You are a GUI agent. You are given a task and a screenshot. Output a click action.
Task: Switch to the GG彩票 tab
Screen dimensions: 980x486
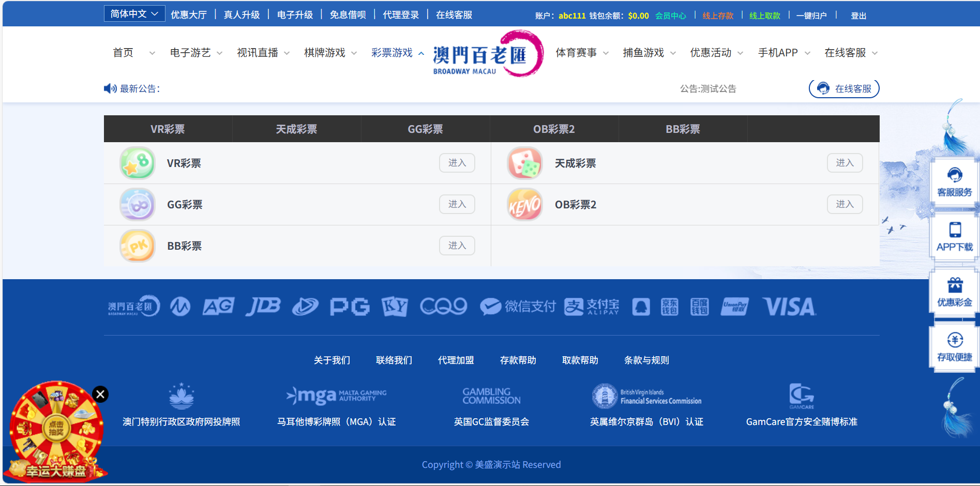pyautogui.click(x=425, y=129)
